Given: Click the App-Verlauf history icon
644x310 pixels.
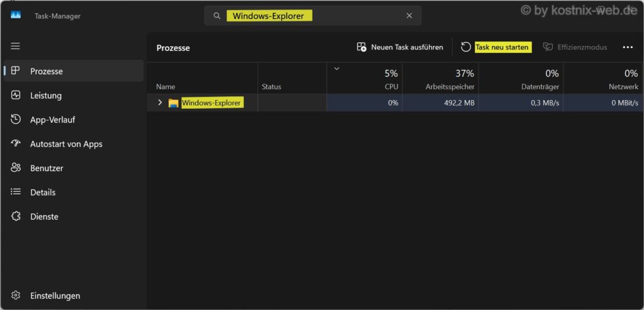Looking at the screenshot, I should pyautogui.click(x=16, y=119).
